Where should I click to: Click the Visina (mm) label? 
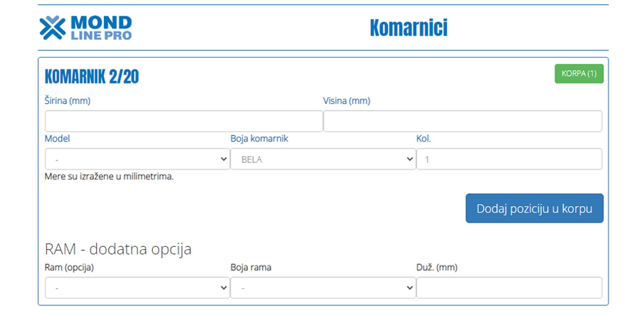346,101
